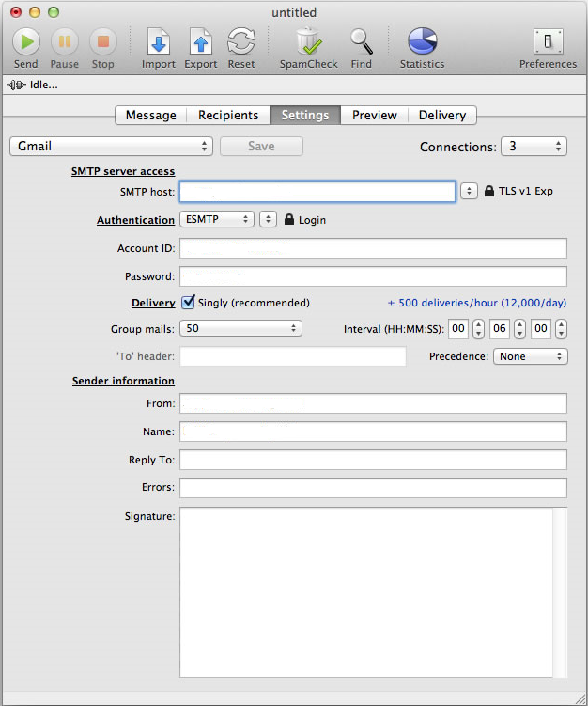Open the Import tool

(159, 41)
